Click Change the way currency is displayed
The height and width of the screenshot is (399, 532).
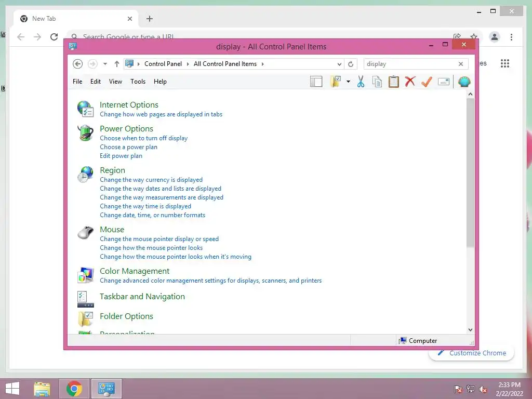[151, 179]
